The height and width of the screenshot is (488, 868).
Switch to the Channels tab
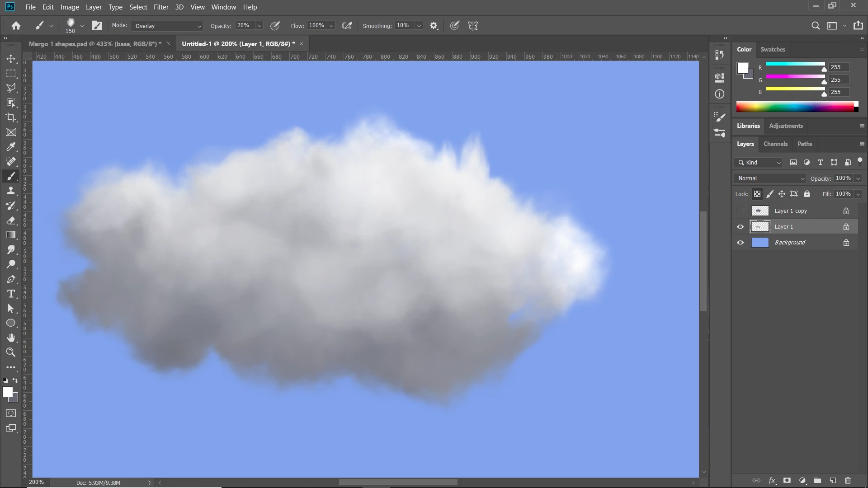[x=775, y=144]
